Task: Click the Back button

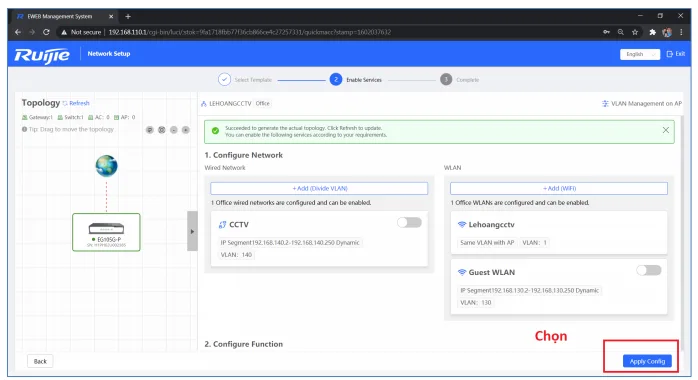Action: pos(40,361)
